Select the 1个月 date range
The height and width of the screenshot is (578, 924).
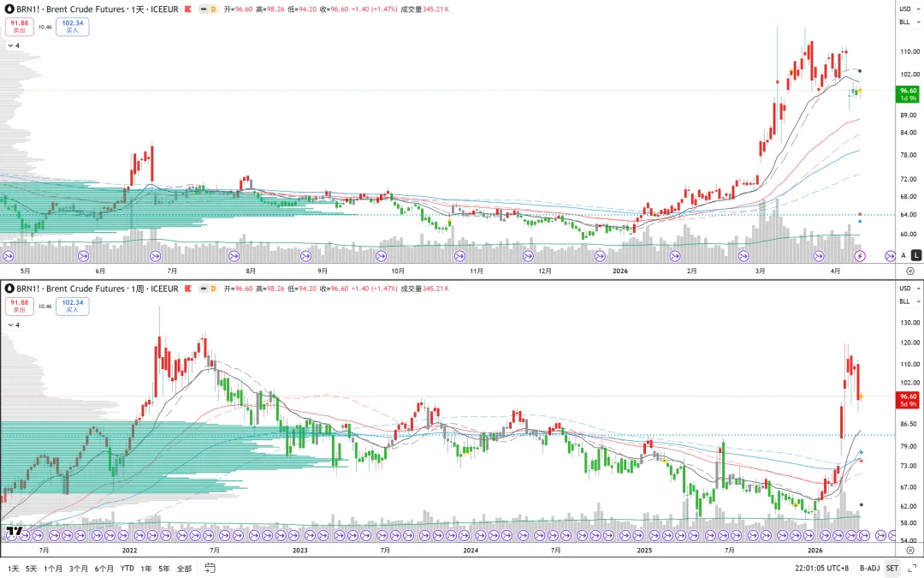[x=53, y=569]
